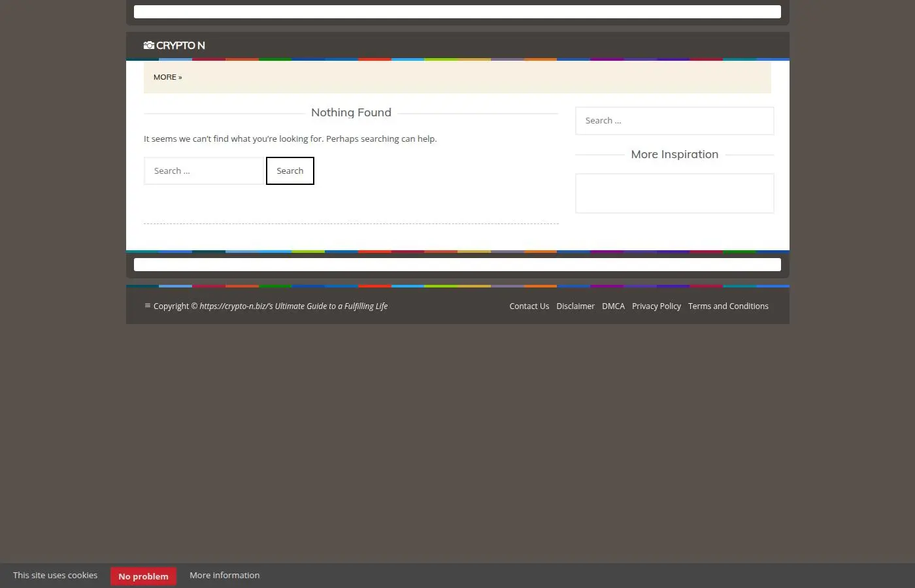Screen dimensions: 915x588
Task: Click the white banner bar below the content
Action: tap(457, 265)
